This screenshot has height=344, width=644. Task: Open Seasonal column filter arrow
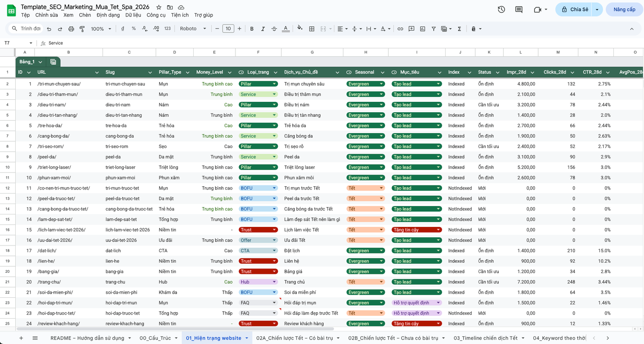[382, 72]
